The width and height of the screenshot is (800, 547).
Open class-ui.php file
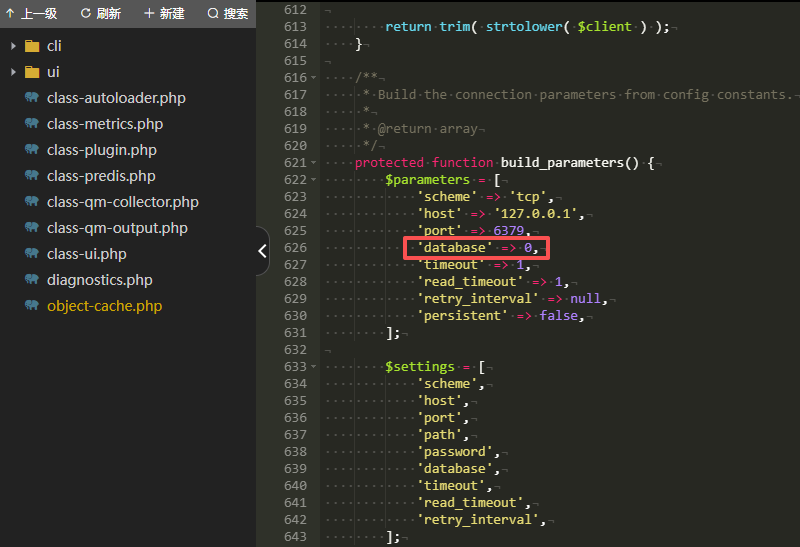click(86, 254)
